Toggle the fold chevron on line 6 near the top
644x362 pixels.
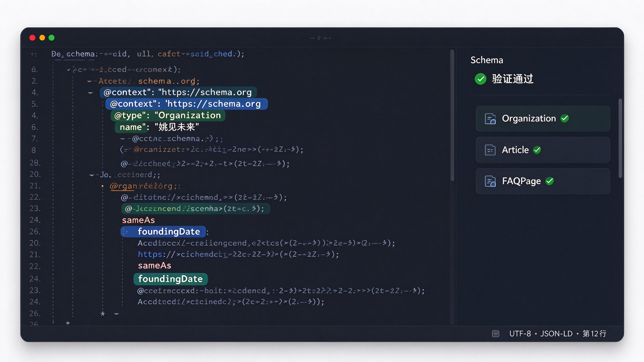(68, 70)
